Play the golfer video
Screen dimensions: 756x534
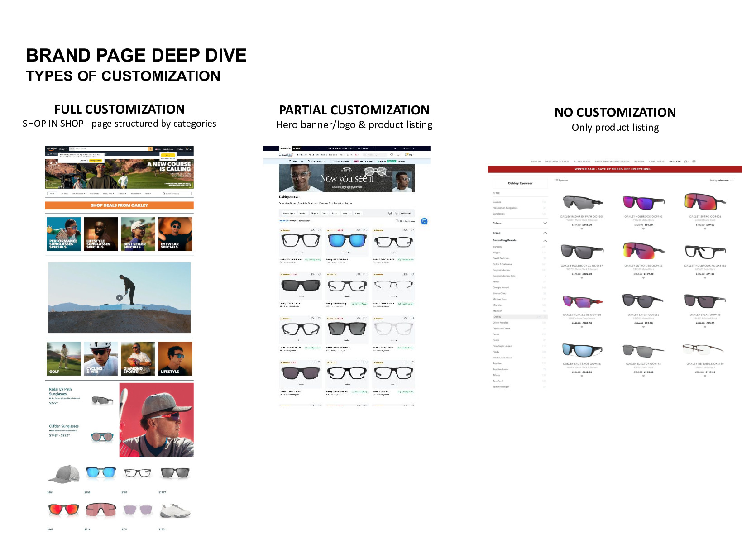(119, 298)
